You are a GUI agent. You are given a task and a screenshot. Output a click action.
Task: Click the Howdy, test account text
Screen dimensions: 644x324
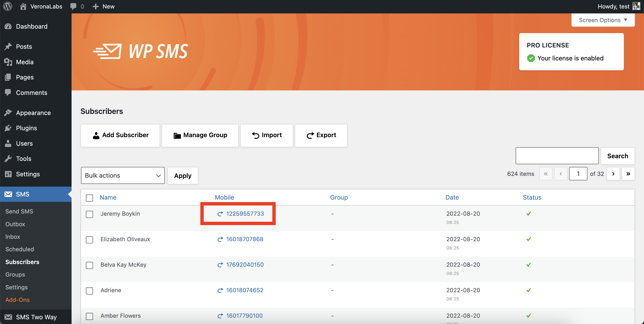614,6
